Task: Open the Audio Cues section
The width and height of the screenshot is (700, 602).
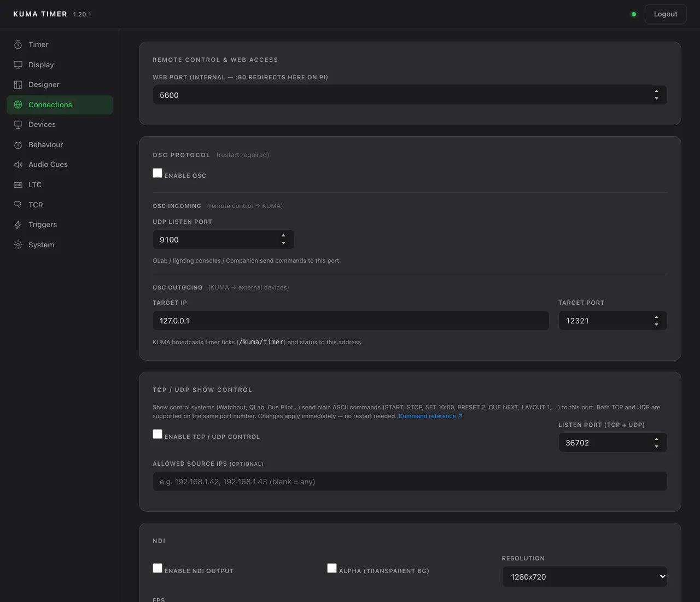Action: [60, 165]
